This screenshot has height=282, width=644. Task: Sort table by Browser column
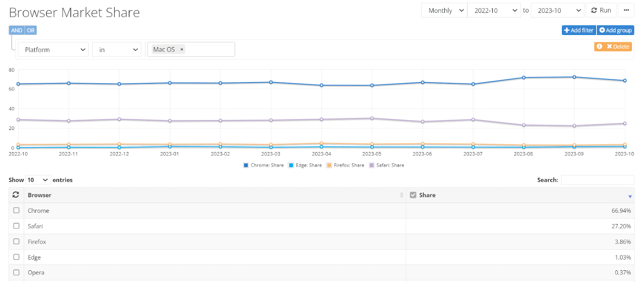coord(401,195)
